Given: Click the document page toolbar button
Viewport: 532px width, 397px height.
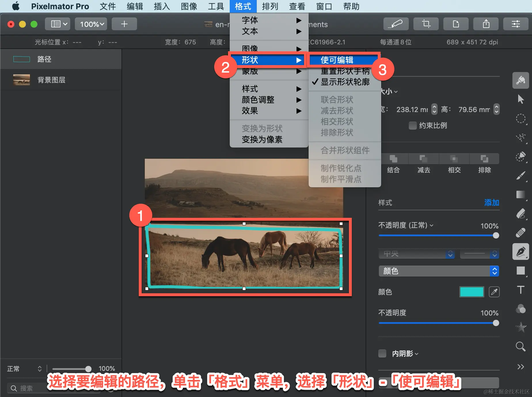Looking at the screenshot, I should tap(456, 24).
